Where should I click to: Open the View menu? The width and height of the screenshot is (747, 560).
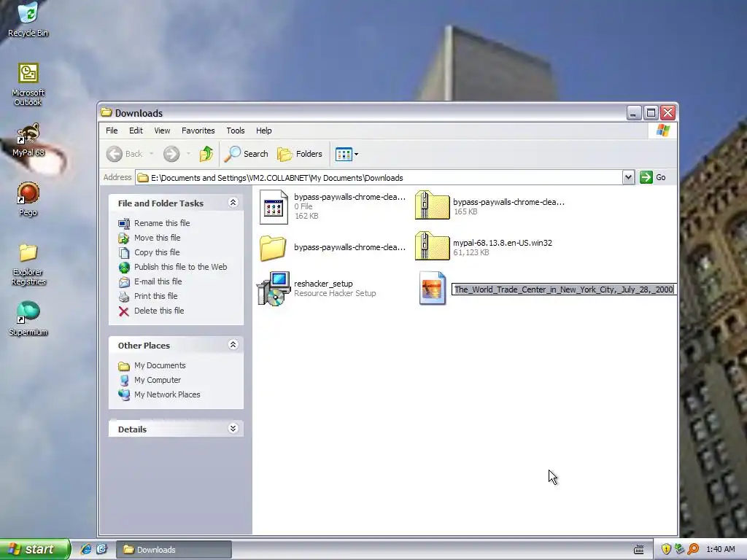coord(162,131)
